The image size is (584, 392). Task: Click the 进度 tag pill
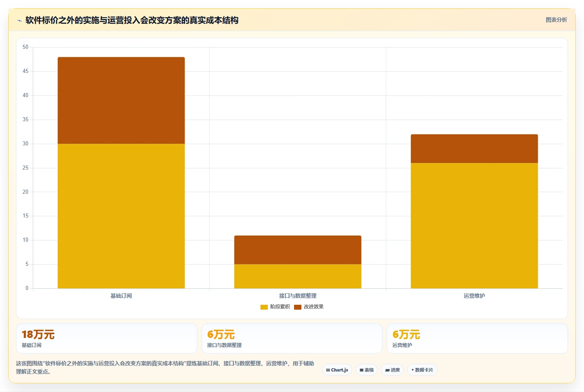tap(392, 370)
